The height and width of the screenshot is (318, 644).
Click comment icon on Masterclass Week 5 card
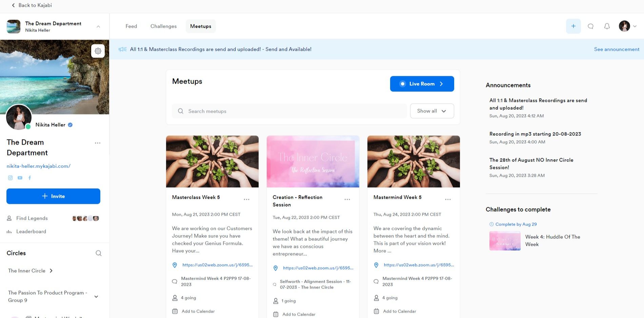coord(175,281)
